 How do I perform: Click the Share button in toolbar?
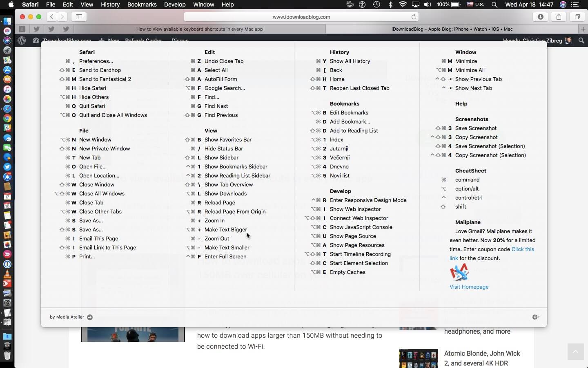[x=559, y=17]
